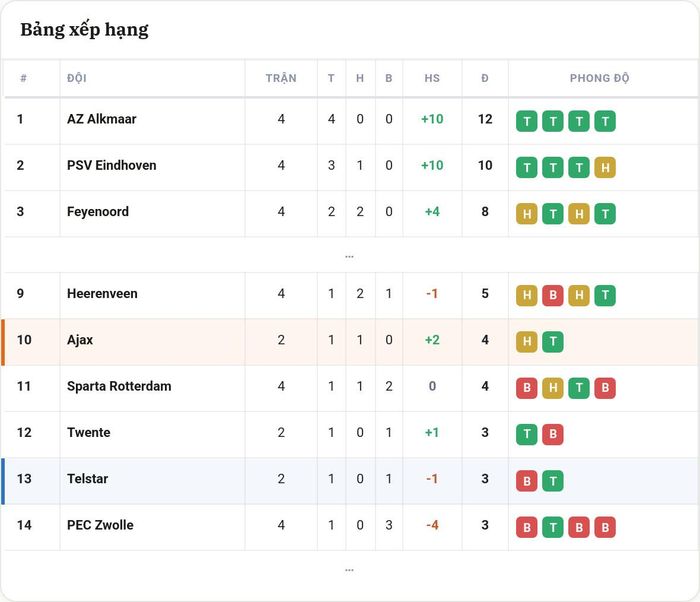Sort by the TRẬN column header
The width and height of the screenshot is (700, 602).
coord(281,78)
